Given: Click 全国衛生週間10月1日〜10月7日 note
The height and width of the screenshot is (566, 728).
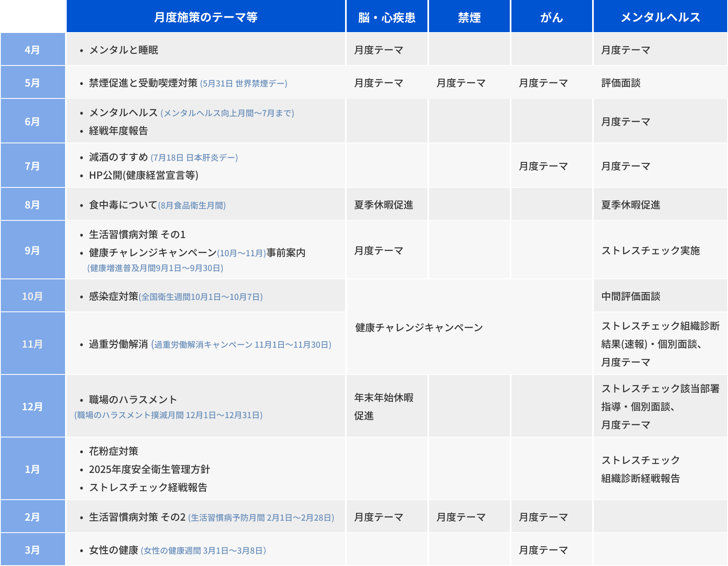Looking at the screenshot, I should (x=201, y=297).
